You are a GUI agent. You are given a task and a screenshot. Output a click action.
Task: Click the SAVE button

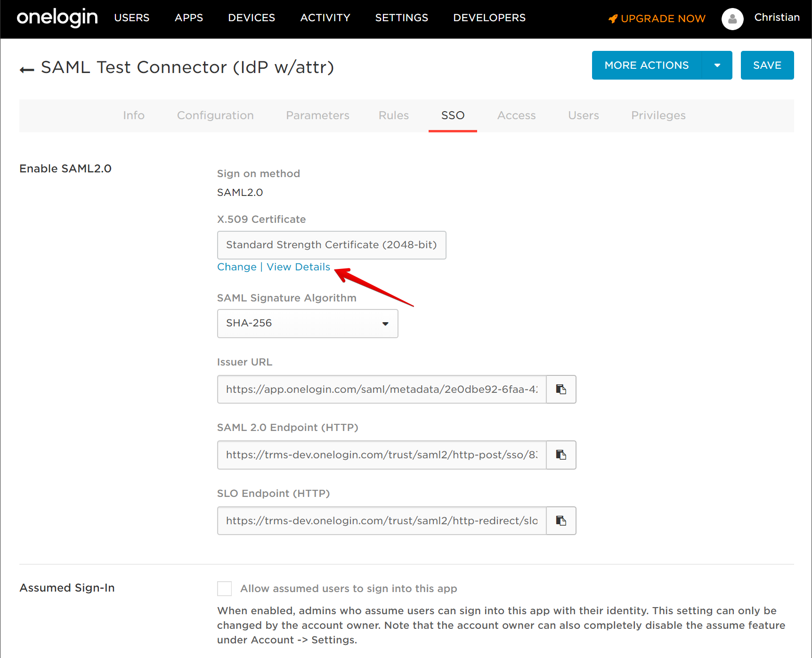pos(767,65)
